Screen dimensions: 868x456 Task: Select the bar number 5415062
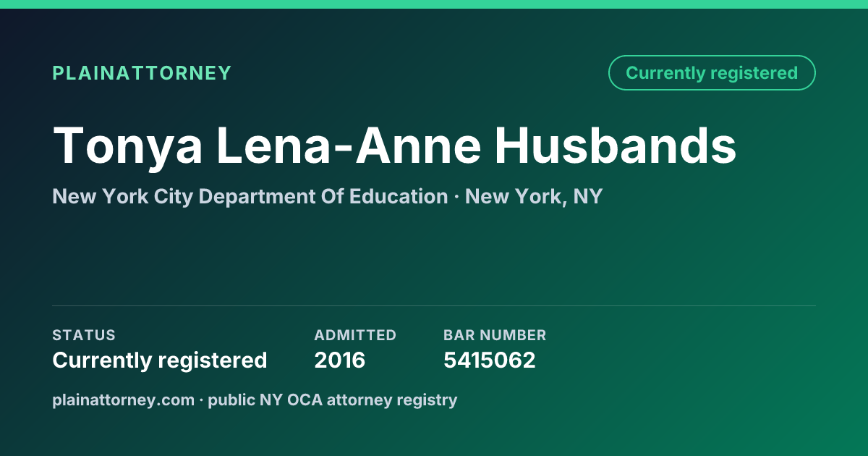click(x=490, y=360)
